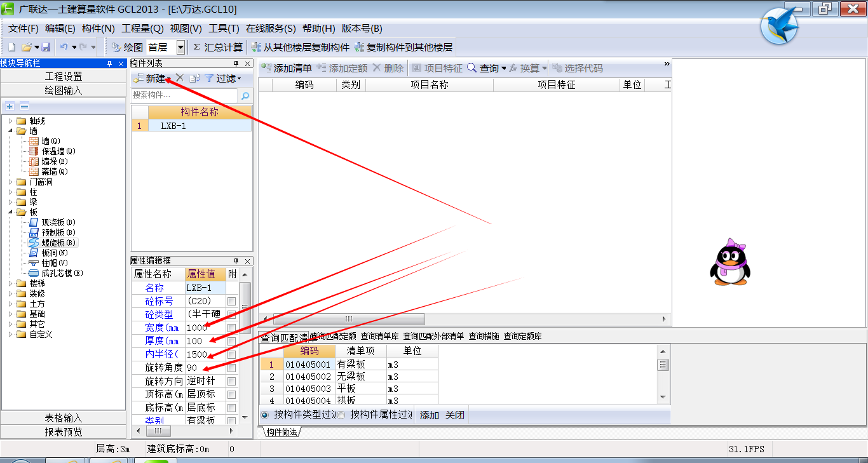Image resolution: width=868 pixels, height=463 pixels.
Task: Click the Save floppy disk icon
Action: 46,47
